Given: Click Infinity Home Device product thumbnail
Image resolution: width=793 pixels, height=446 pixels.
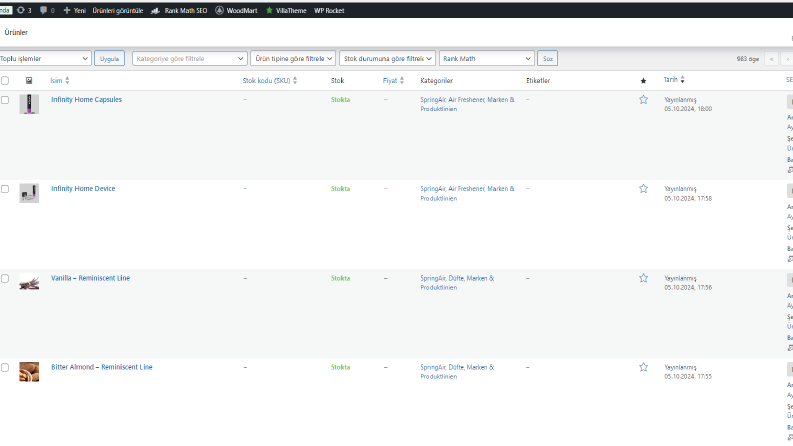Looking at the screenshot, I should click(29, 193).
